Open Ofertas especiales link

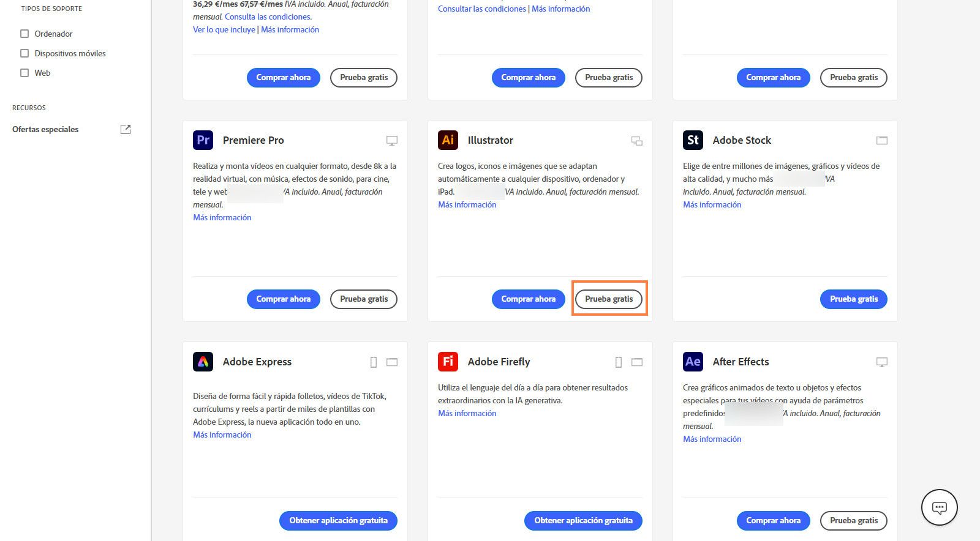(x=45, y=129)
